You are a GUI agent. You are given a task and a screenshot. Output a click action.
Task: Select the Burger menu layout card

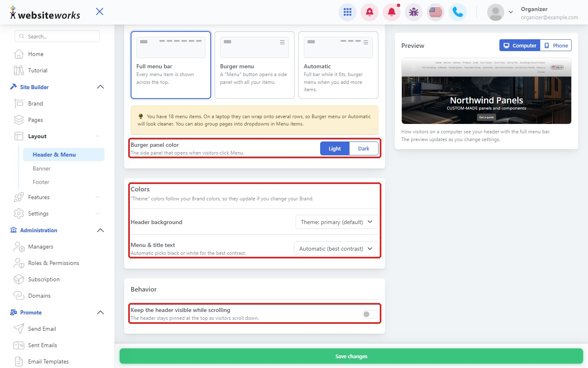tap(254, 65)
